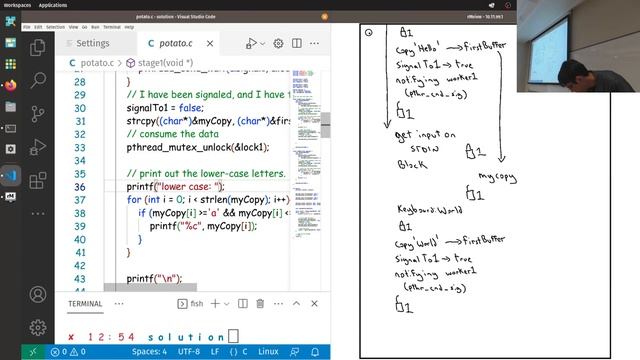Click the orange close button in VS Code title bar
This screenshot has height=360, width=640.
324,17
